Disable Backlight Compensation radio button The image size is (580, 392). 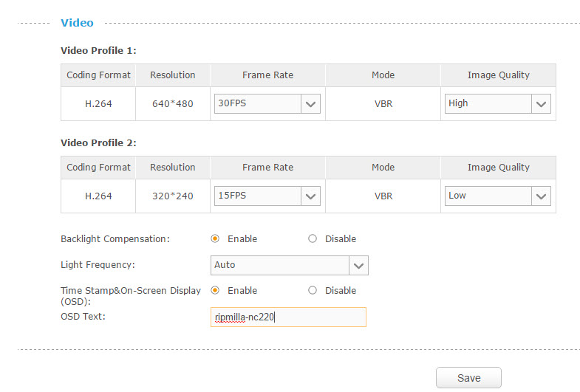pos(313,239)
